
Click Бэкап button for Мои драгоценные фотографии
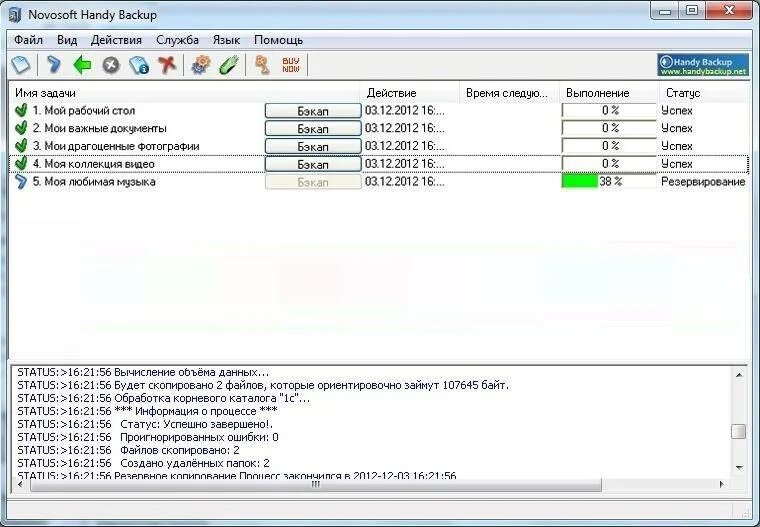313,146
